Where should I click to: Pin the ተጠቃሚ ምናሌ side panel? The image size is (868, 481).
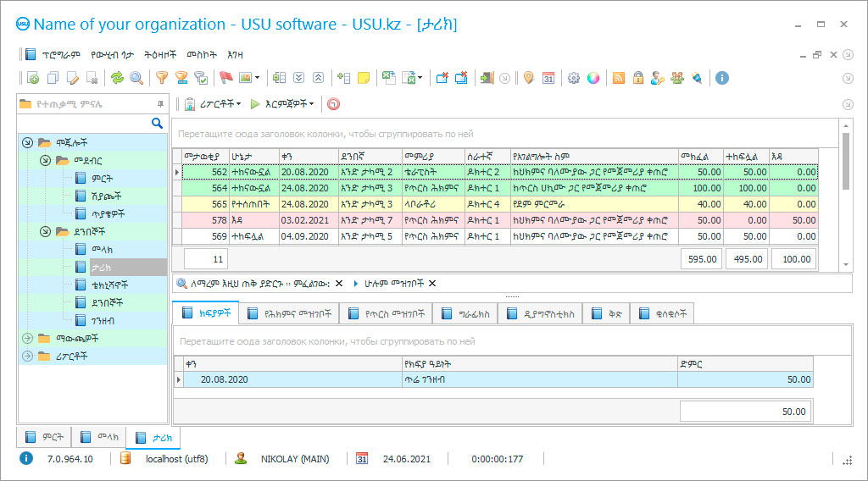tap(160, 104)
